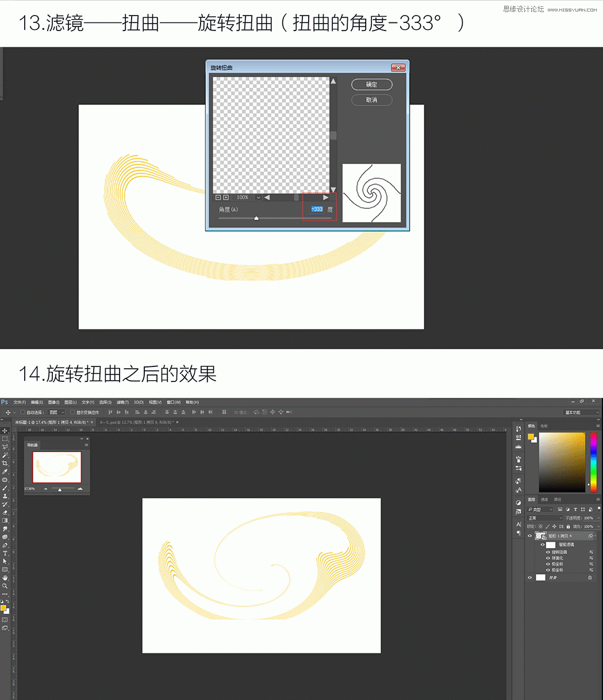Open the Color panel options menu
The image size is (603, 700).
pyautogui.click(x=598, y=426)
